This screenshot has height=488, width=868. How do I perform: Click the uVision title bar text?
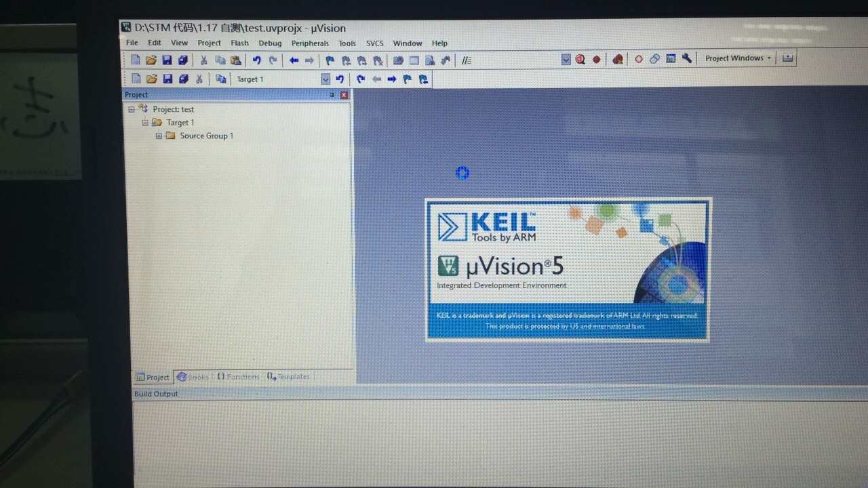[240, 28]
